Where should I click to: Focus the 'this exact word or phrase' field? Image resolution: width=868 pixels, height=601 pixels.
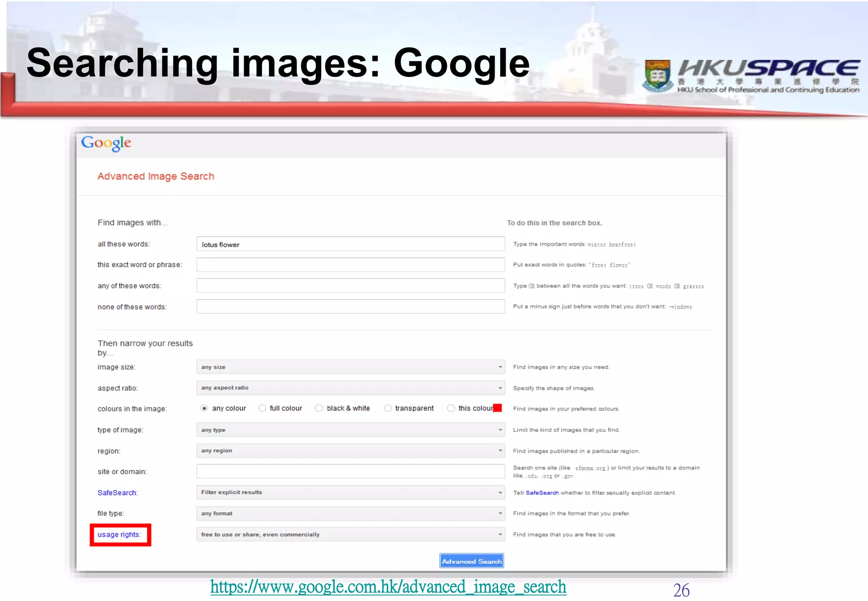351,265
